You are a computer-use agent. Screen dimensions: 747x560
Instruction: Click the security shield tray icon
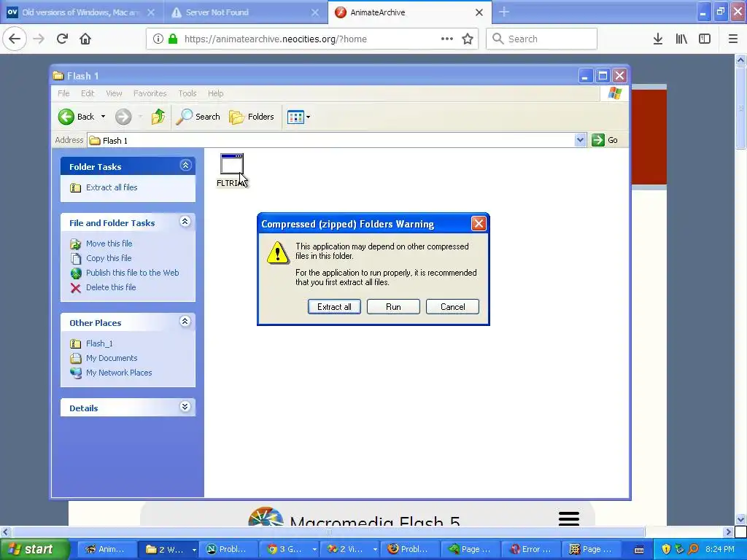(666, 549)
